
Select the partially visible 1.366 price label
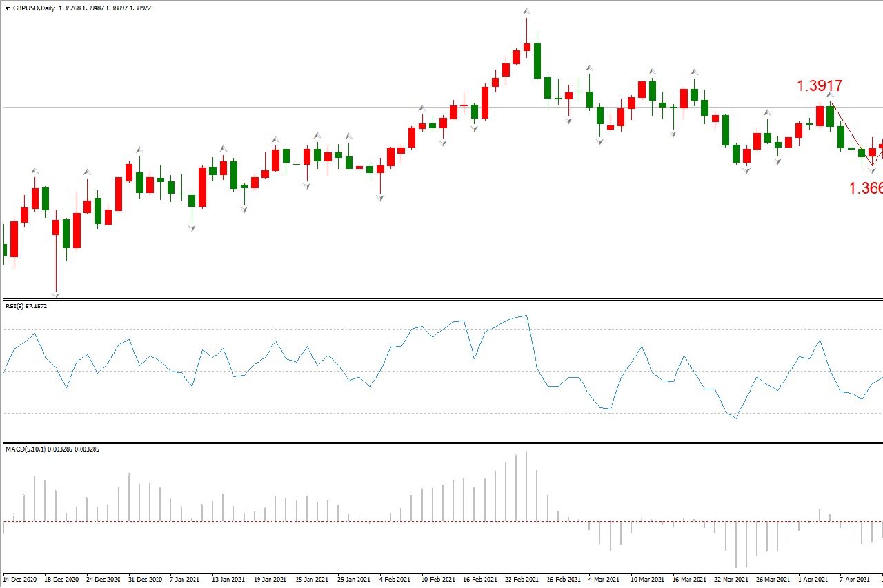tap(865, 188)
